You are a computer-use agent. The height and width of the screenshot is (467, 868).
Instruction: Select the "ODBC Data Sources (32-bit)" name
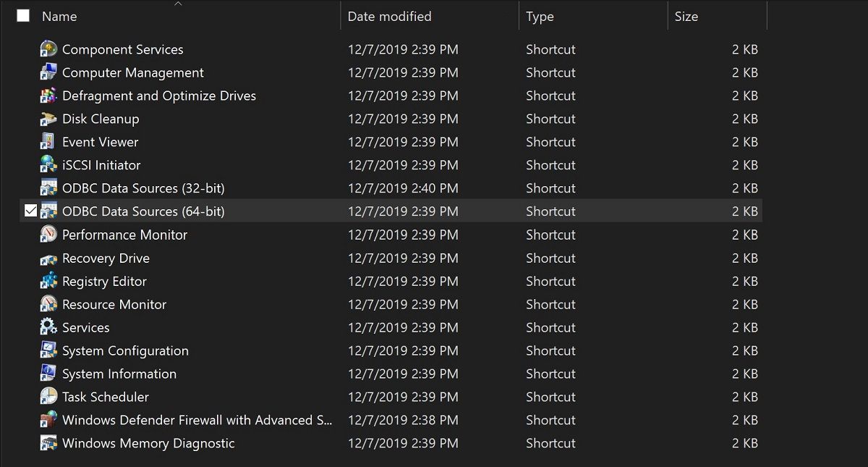click(143, 188)
